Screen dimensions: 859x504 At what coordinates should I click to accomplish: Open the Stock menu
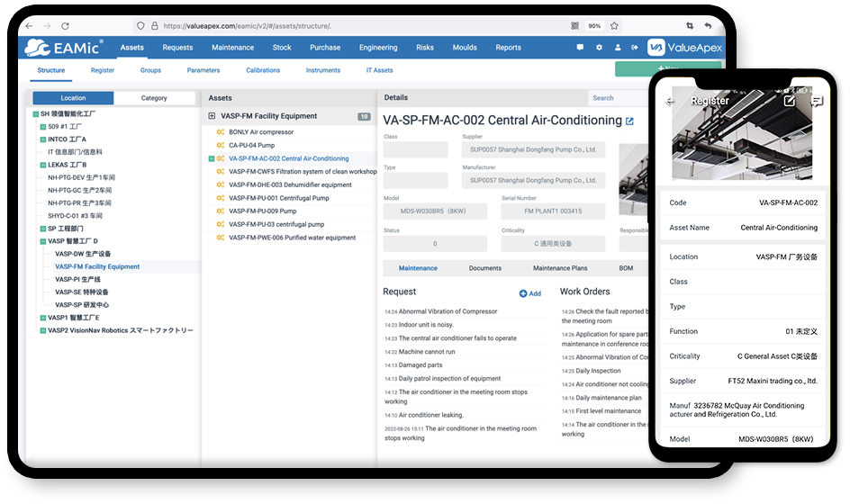point(282,48)
